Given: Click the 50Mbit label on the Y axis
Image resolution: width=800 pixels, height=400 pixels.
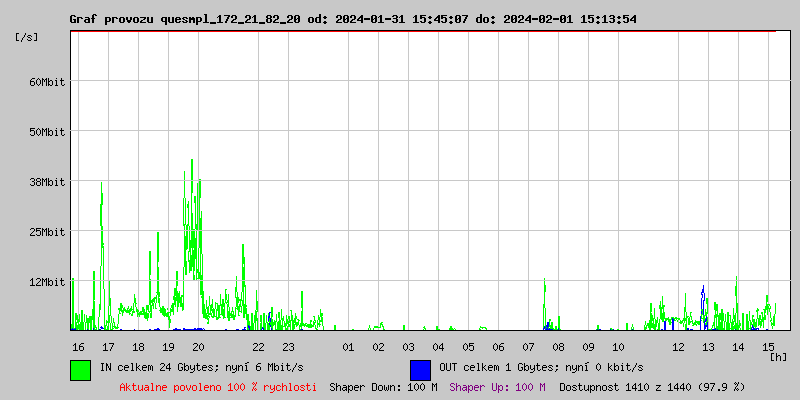Looking at the screenshot, I should point(47,132).
